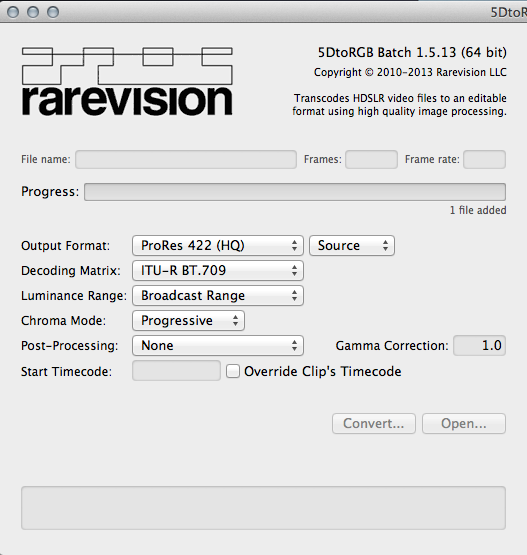
Task: Click the red close window button
Action: [13, 12]
